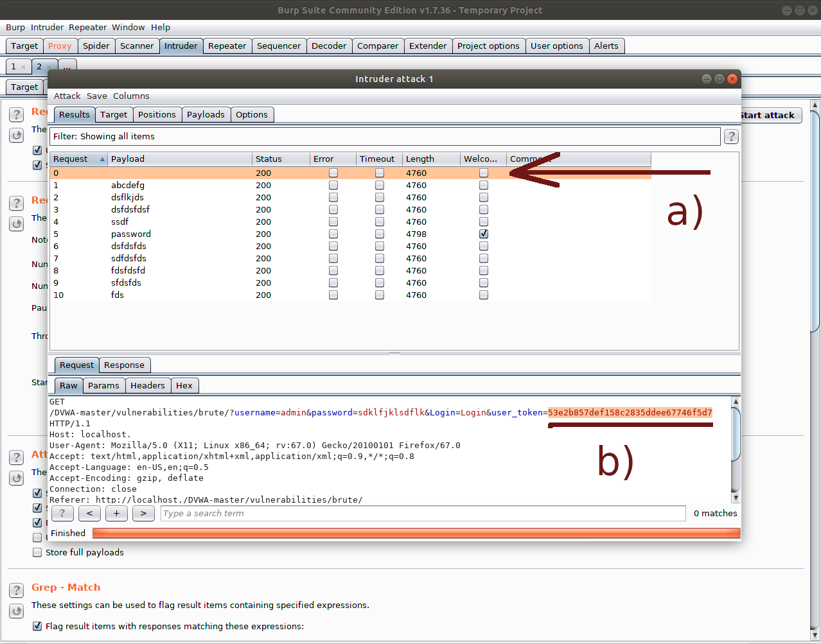Open the Proxy tab in main window
The image size is (821, 644).
tap(60, 46)
